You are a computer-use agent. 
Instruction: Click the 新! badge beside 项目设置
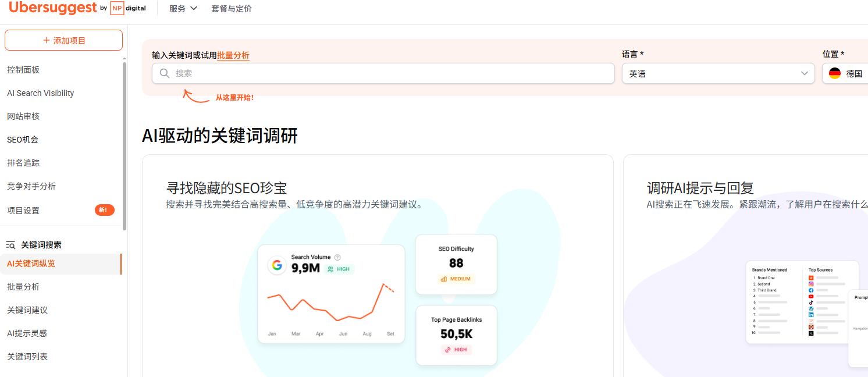point(105,210)
